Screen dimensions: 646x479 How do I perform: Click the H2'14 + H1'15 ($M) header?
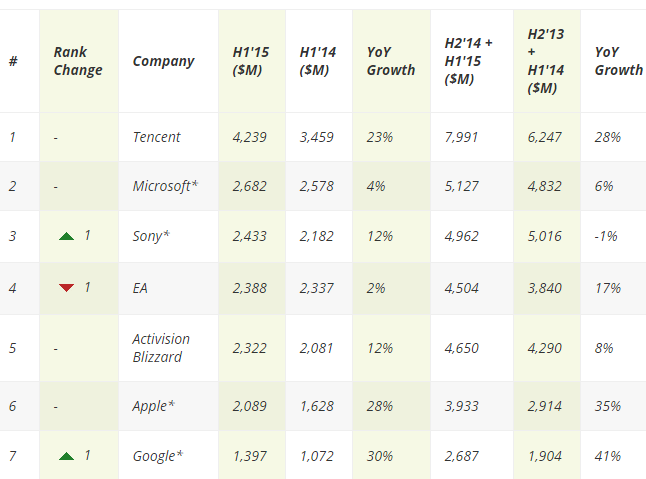468,61
